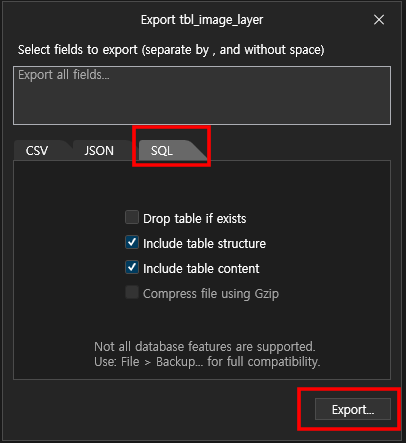Click the dialog title 'Export tbl_image_layer'

202,20
